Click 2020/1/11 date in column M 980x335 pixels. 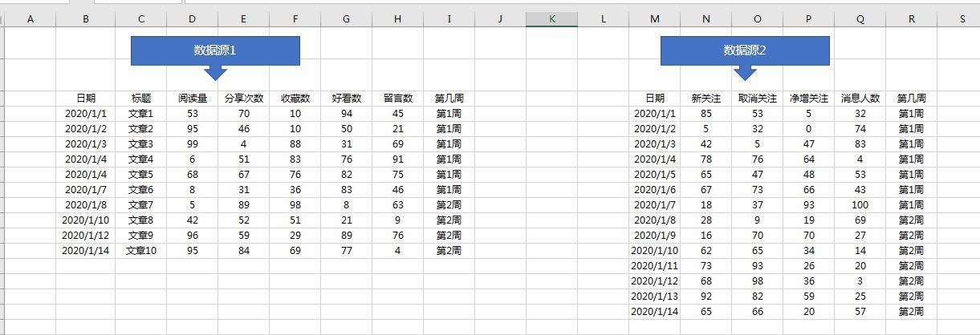pos(654,266)
